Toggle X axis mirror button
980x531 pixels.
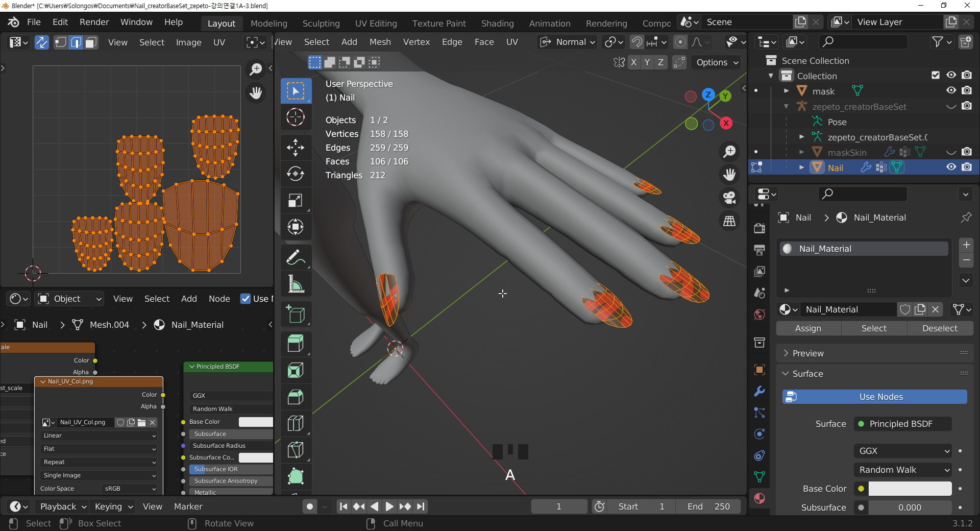633,62
